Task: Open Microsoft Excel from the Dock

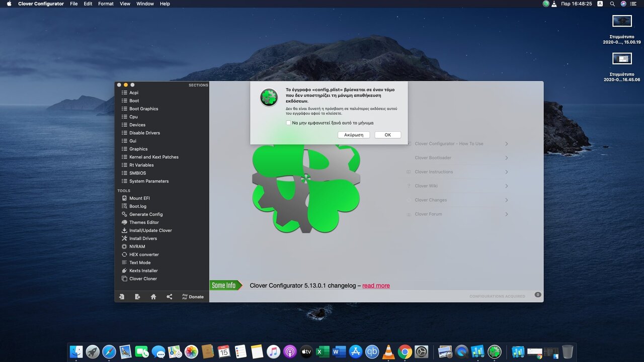Action: pyautogui.click(x=323, y=351)
